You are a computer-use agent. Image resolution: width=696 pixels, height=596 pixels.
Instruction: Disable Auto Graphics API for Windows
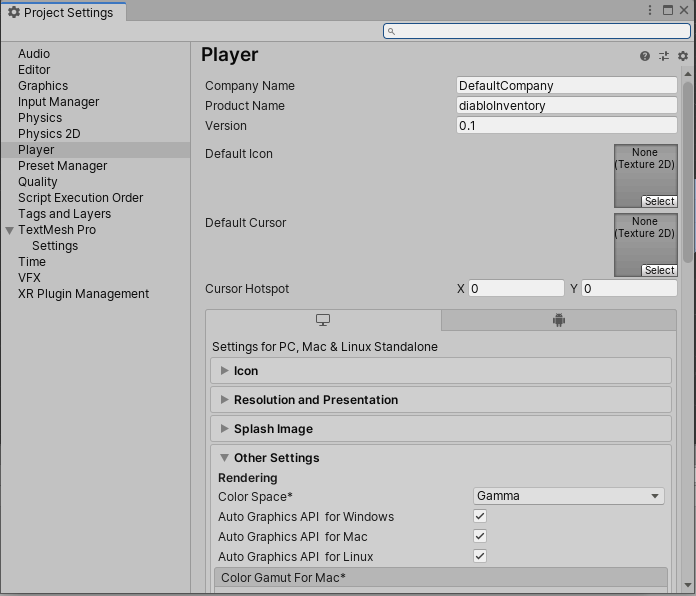click(x=480, y=517)
